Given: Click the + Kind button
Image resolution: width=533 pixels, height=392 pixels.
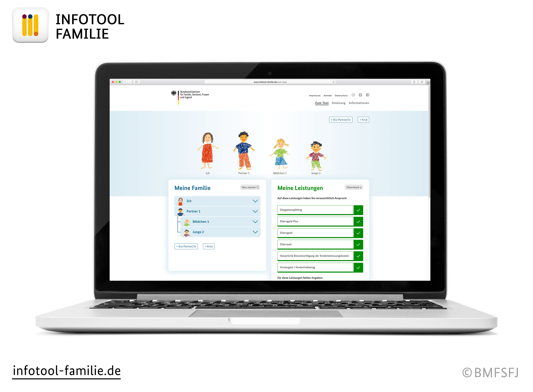Looking at the screenshot, I should pos(364,119).
